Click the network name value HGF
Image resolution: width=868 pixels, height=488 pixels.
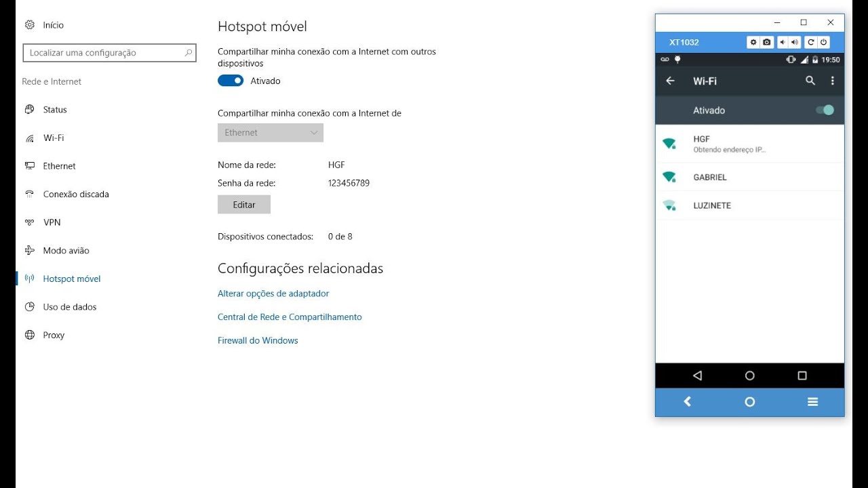pos(336,165)
